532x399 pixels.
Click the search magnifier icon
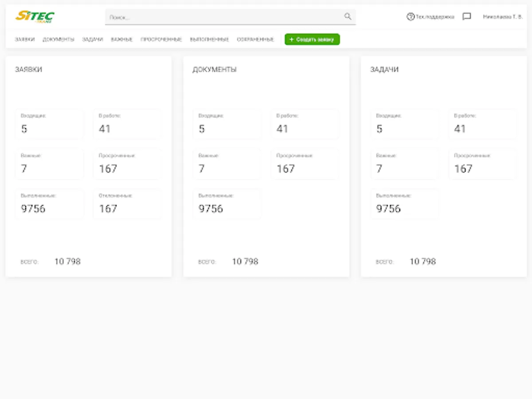tap(348, 16)
